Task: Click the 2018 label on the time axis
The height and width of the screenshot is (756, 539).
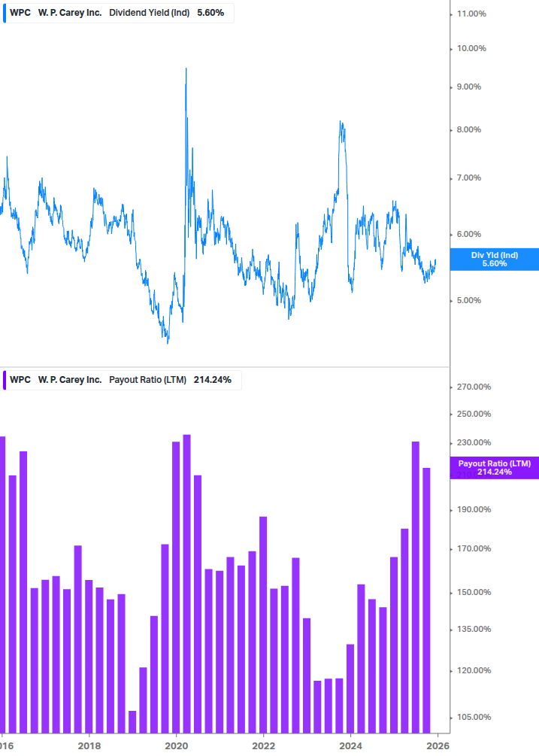Action: 89,745
